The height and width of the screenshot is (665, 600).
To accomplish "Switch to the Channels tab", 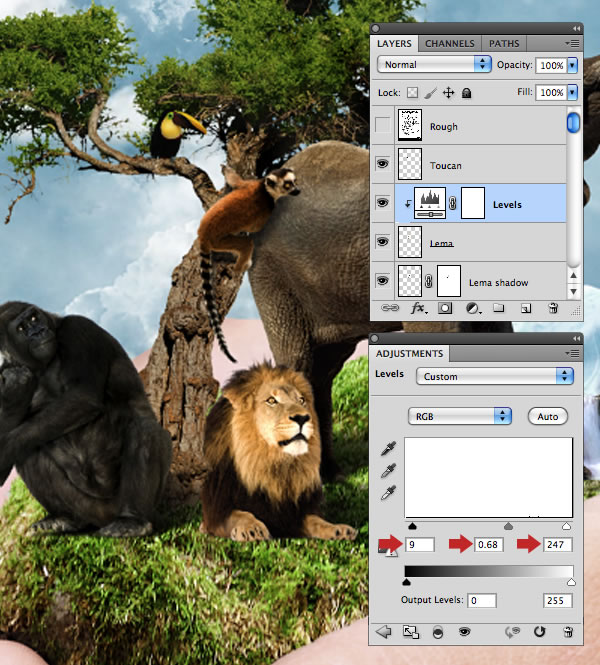I will (x=450, y=44).
